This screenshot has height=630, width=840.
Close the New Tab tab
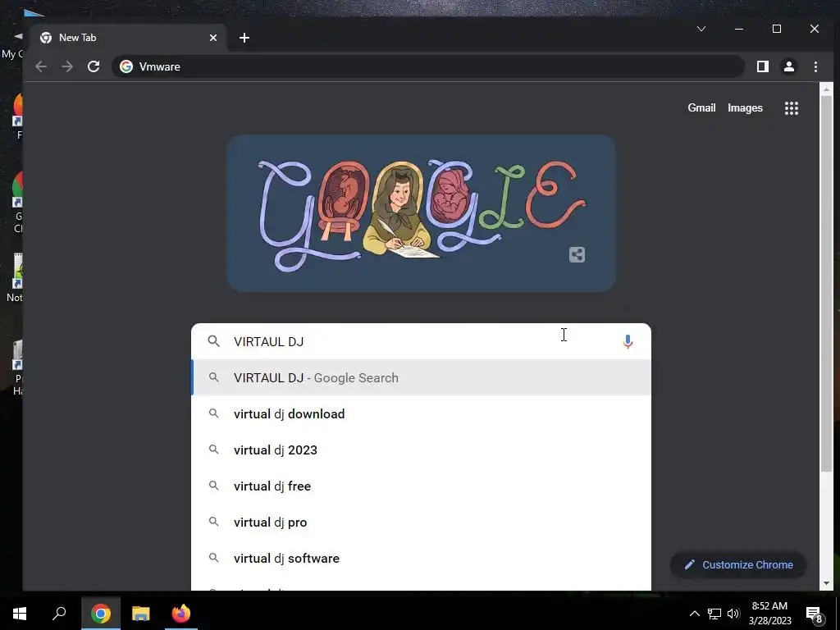click(x=213, y=38)
